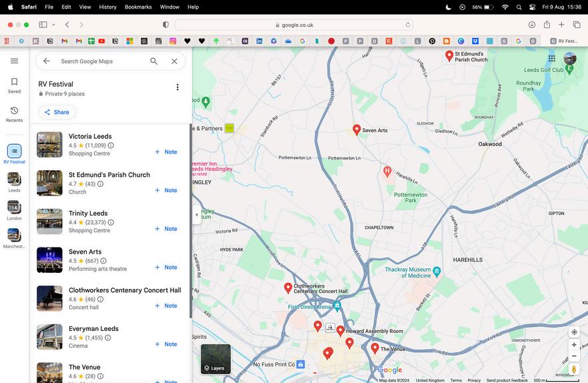Open the Victoria Leeds photo thumbnail
588x383 pixels.
49,145
